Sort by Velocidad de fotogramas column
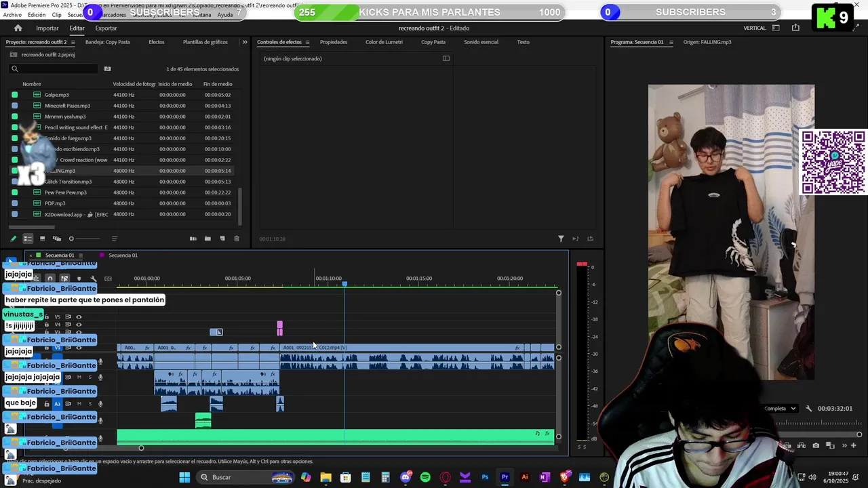This screenshot has width=868, height=488. point(134,84)
